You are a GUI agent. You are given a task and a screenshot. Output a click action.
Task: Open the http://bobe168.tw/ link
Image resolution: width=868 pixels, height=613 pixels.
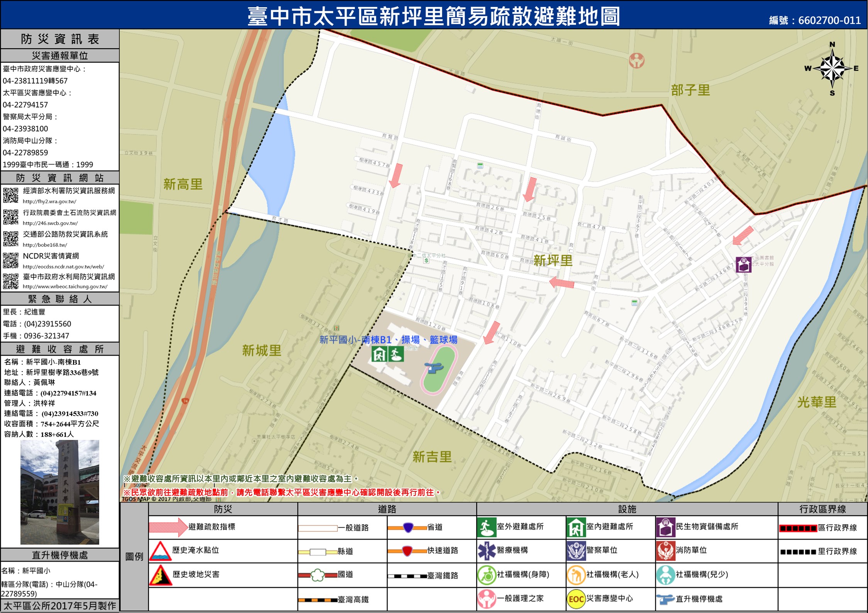45,245
